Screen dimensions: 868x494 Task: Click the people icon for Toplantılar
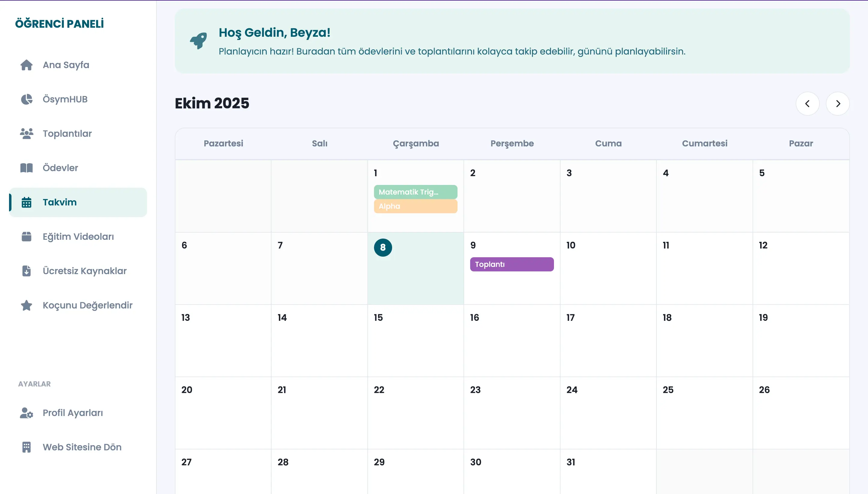[x=27, y=133]
